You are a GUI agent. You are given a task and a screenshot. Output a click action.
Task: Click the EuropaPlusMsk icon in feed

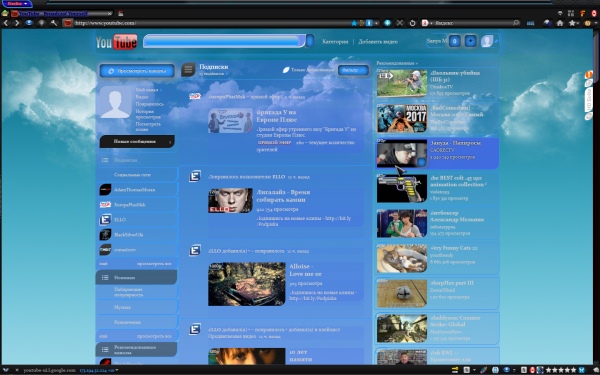point(195,96)
